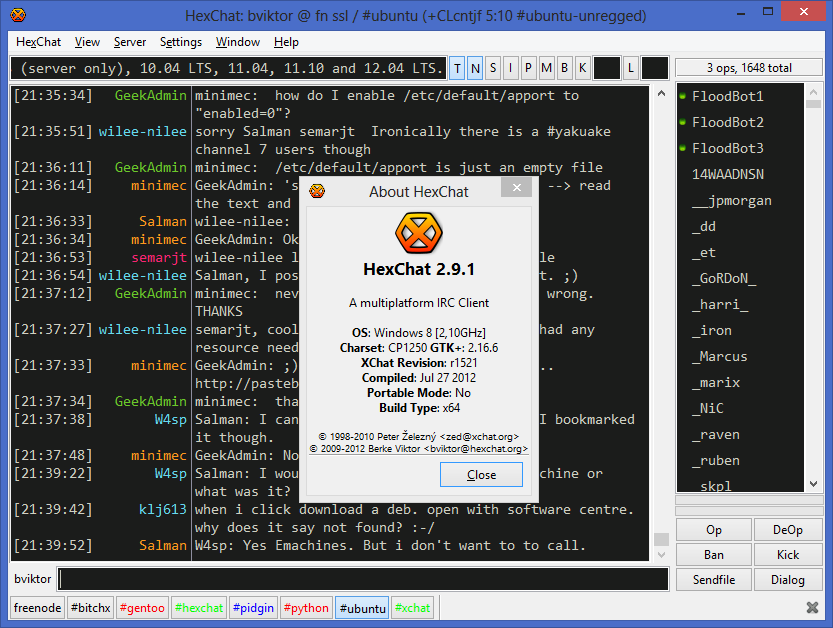Click the Close button in About HexChat
The image size is (833, 628).
coord(481,474)
